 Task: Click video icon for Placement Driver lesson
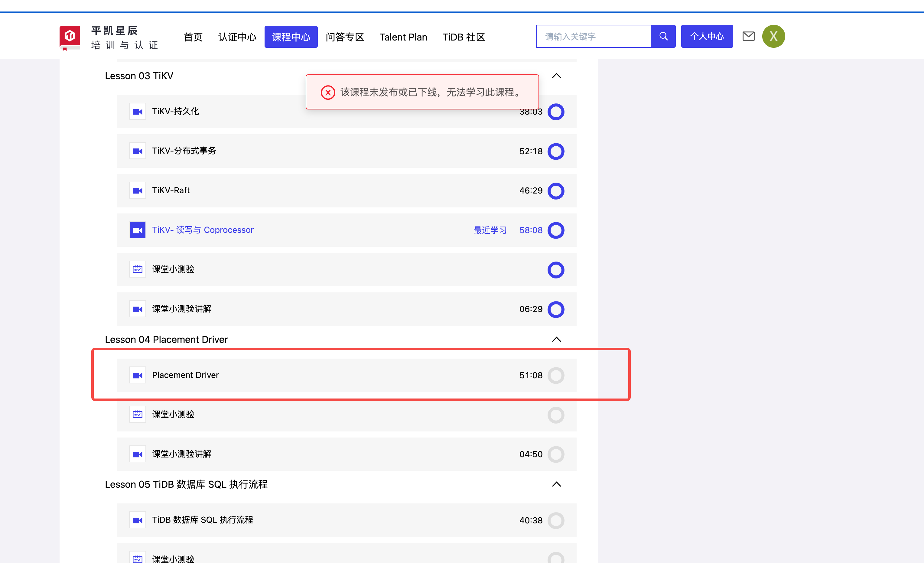coord(137,375)
